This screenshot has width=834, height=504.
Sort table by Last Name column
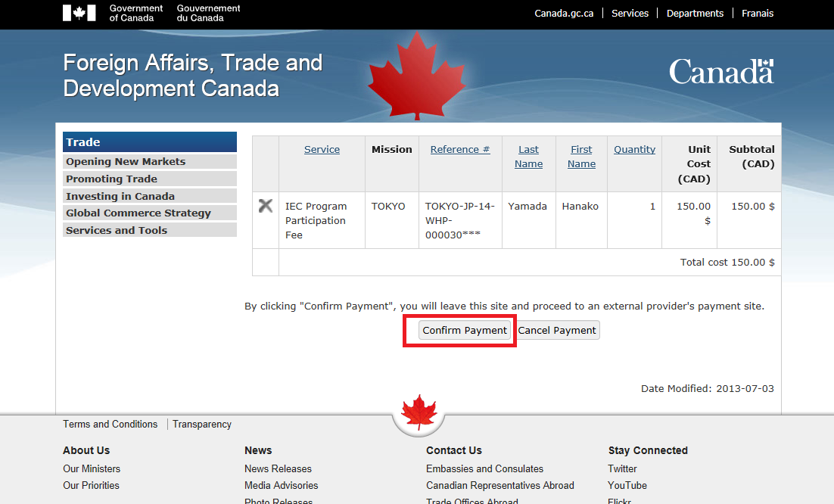click(529, 157)
